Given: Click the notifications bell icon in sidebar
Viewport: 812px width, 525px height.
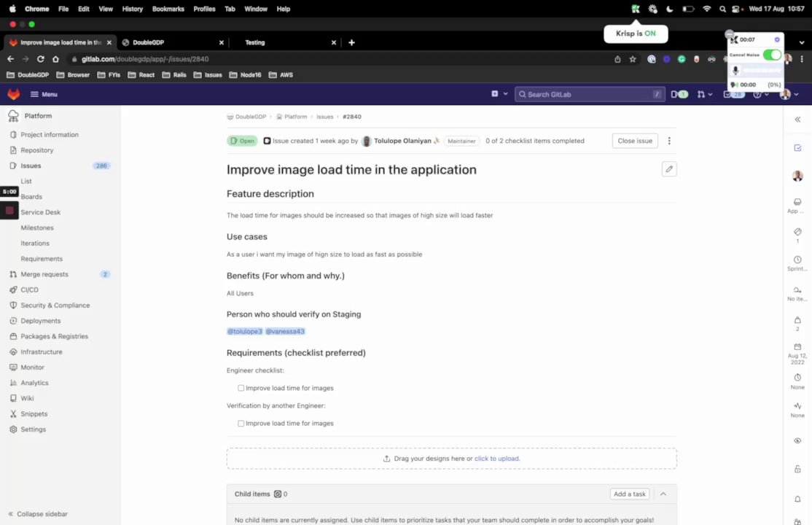Looking at the screenshot, I should [797, 499].
